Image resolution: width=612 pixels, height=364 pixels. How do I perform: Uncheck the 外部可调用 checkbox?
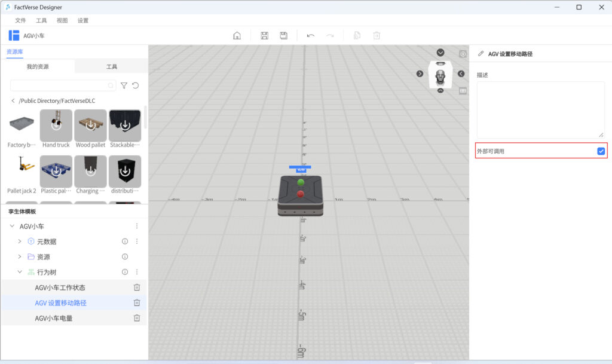coord(601,151)
